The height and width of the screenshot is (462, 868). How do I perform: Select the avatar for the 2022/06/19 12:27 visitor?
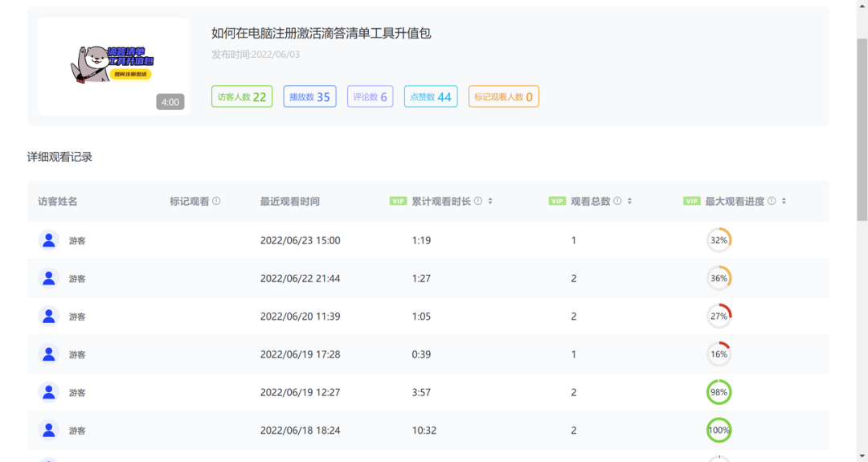click(x=49, y=392)
